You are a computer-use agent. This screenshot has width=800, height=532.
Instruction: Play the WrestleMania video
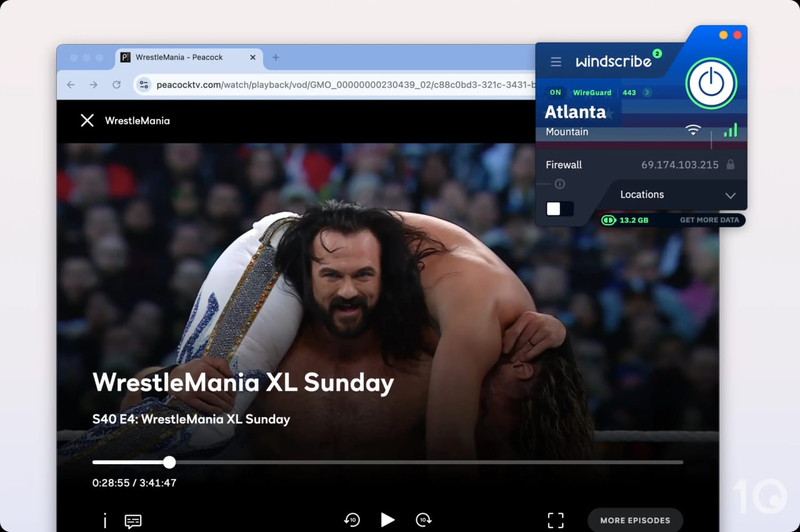coord(388,519)
